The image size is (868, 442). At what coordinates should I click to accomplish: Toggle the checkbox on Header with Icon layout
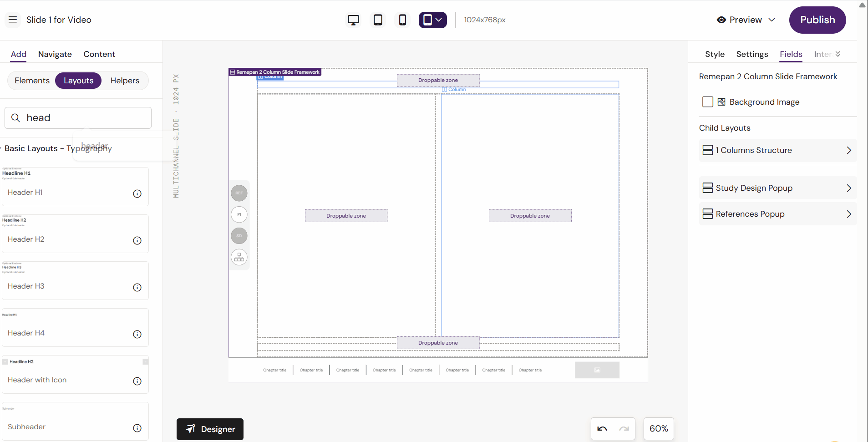5,361
